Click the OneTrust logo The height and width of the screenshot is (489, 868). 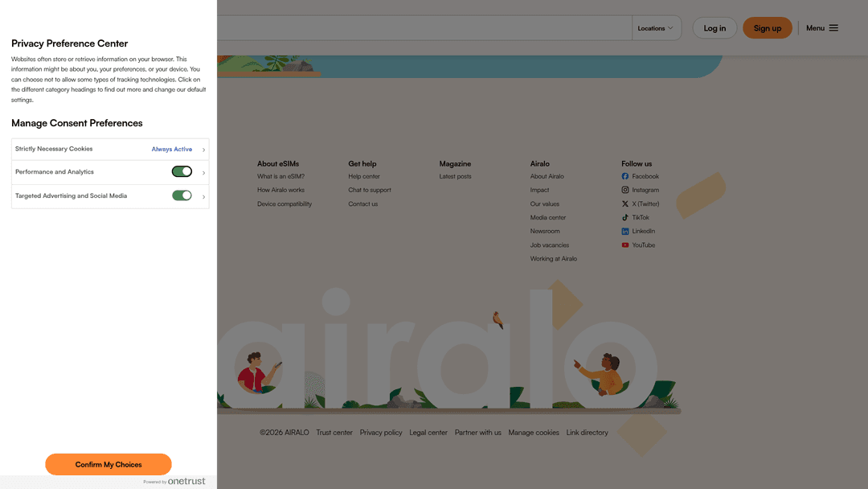point(186,480)
